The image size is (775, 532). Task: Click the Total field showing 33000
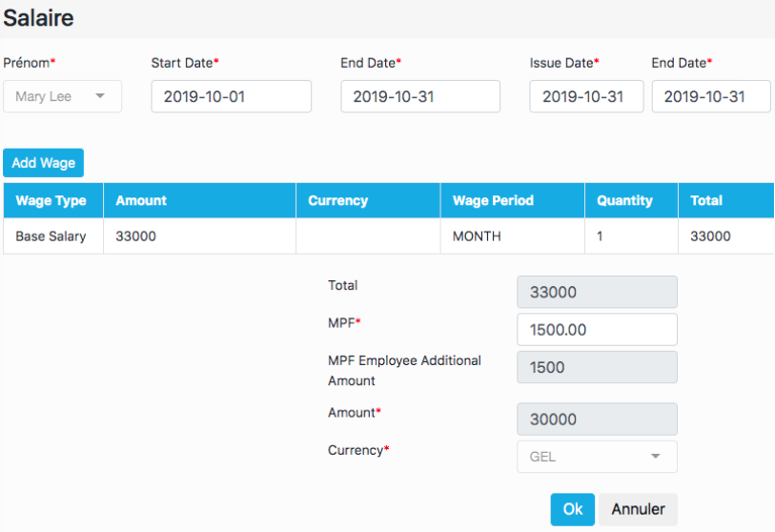click(x=597, y=292)
